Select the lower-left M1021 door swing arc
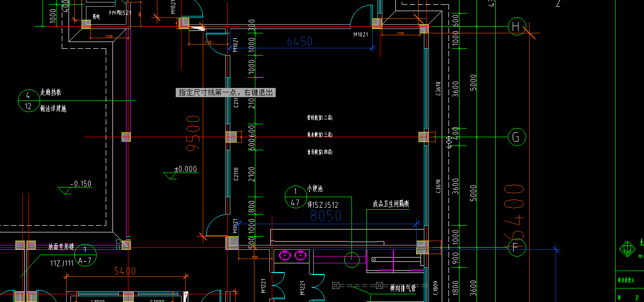Viewport: 644px width, 302px height. click(x=217, y=226)
